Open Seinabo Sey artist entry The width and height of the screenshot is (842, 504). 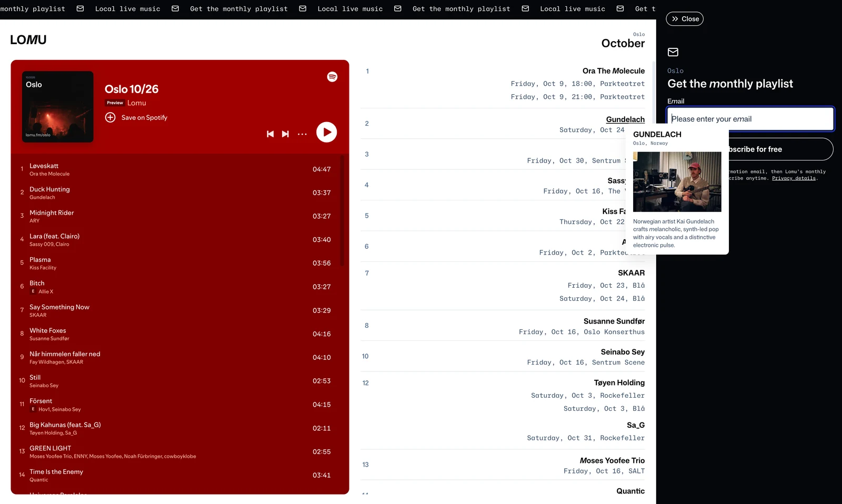623,352
